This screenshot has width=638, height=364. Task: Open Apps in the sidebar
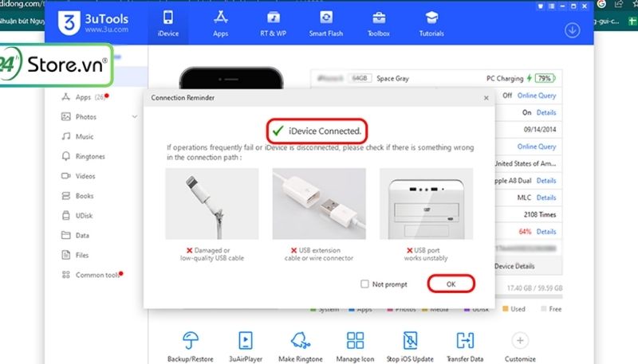tap(85, 97)
